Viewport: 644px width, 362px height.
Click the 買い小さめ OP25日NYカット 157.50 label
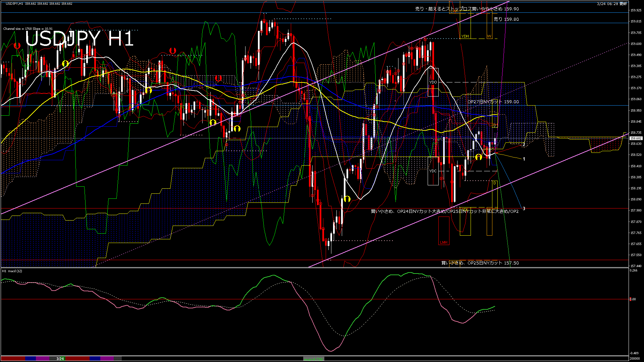coord(480,263)
